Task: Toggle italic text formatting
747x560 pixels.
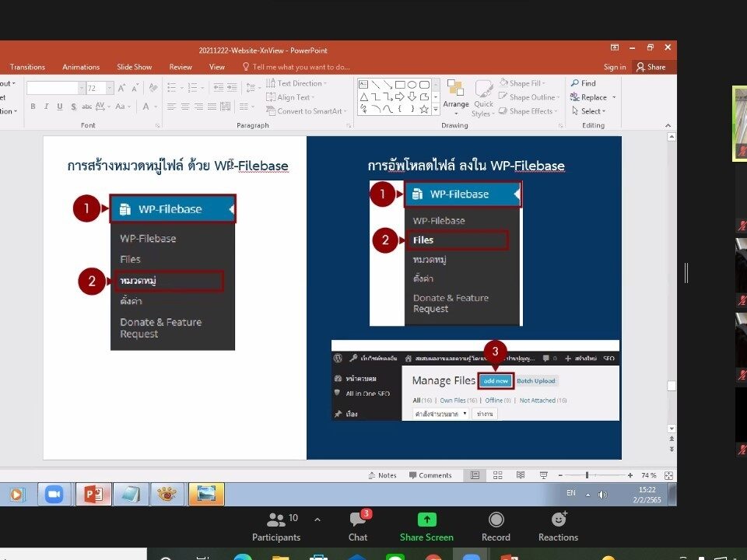Action: 46,107
